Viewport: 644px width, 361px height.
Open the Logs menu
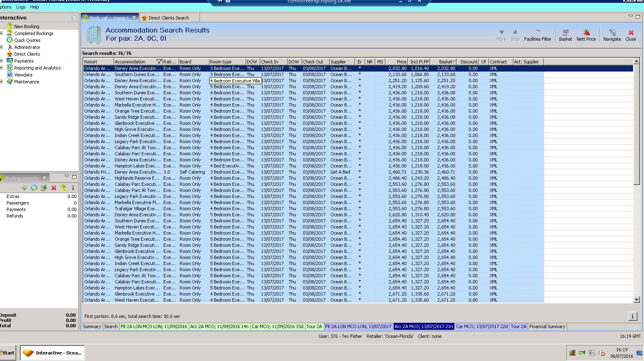point(21,7)
